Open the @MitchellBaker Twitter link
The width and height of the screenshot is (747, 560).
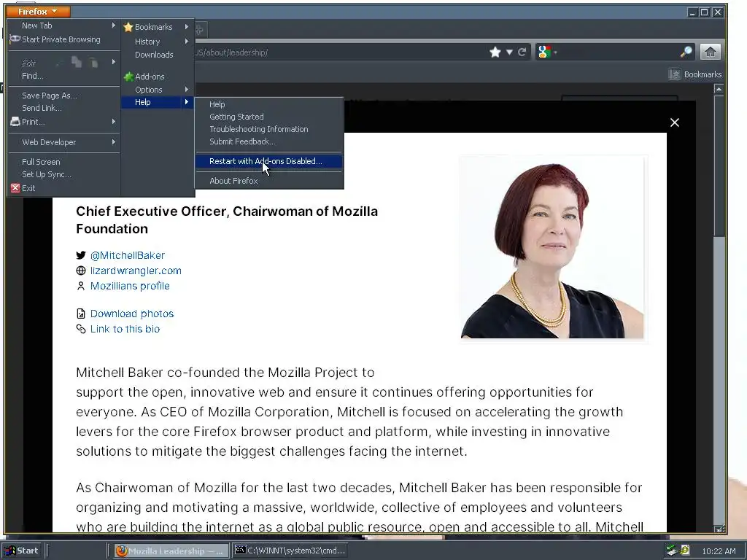tap(127, 256)
